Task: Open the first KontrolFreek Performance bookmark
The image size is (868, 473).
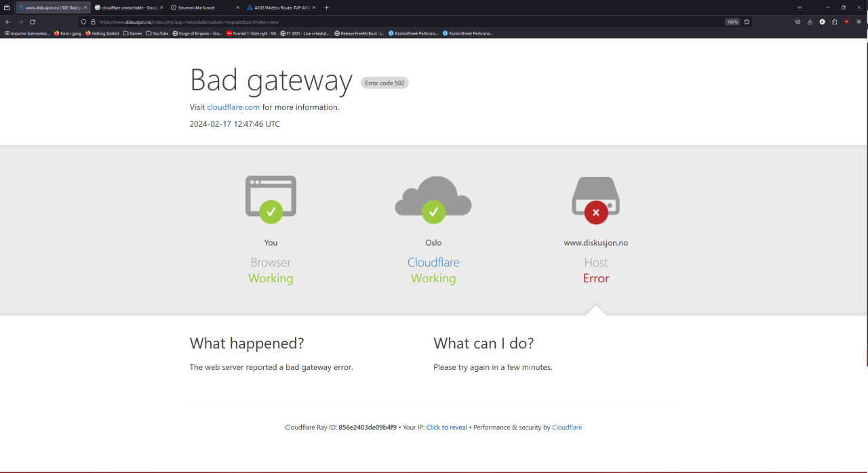Action: 413,33
